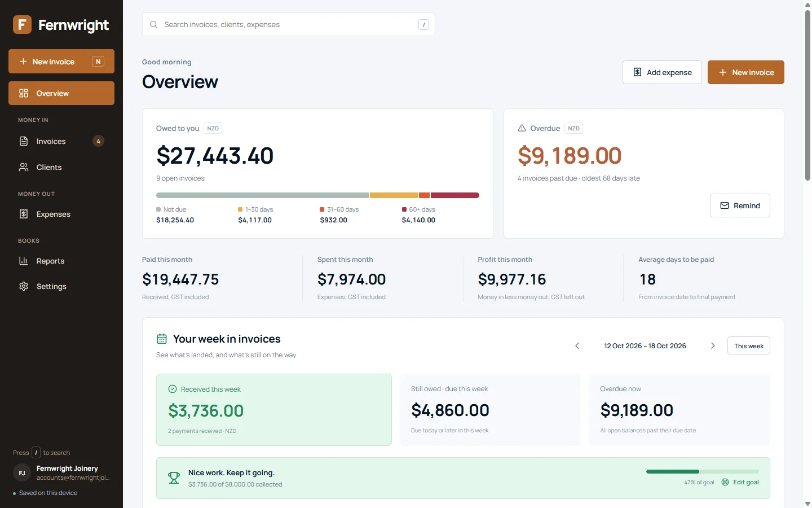Click the N shortcut badge in sidebar

(98, 62)
